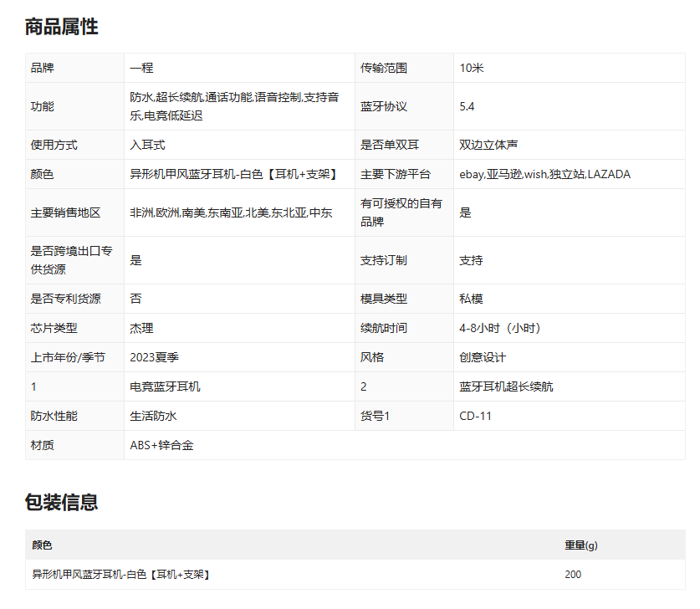
Task: Click the 功能 value starting with 防水
Action: tap(234, 106)
